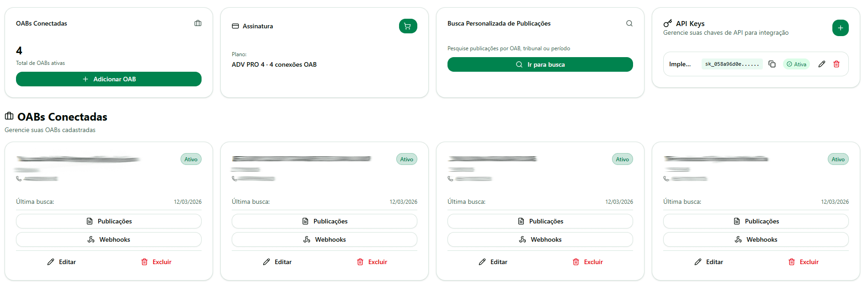Click the webhook icon on the second OAB card
Screen dimensions: 868x297
coord(306,239)
